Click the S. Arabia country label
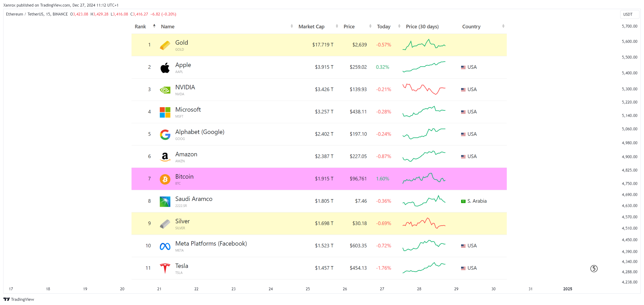The height and width of the screenshot is (305, 644). (x=477, y=201)
